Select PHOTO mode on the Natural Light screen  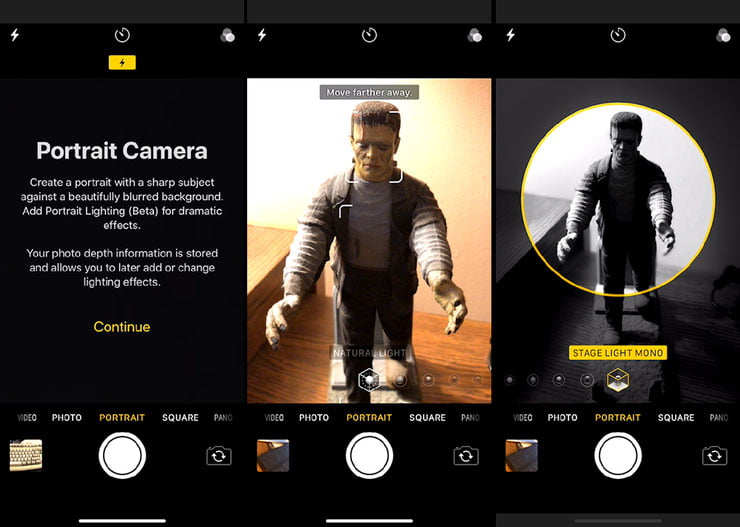tap(314, 418)
